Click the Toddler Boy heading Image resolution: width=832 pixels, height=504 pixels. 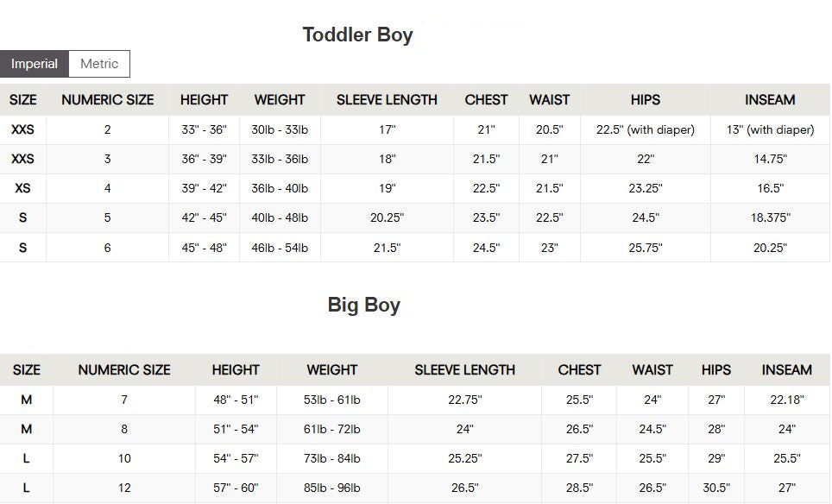pos(357,35)
